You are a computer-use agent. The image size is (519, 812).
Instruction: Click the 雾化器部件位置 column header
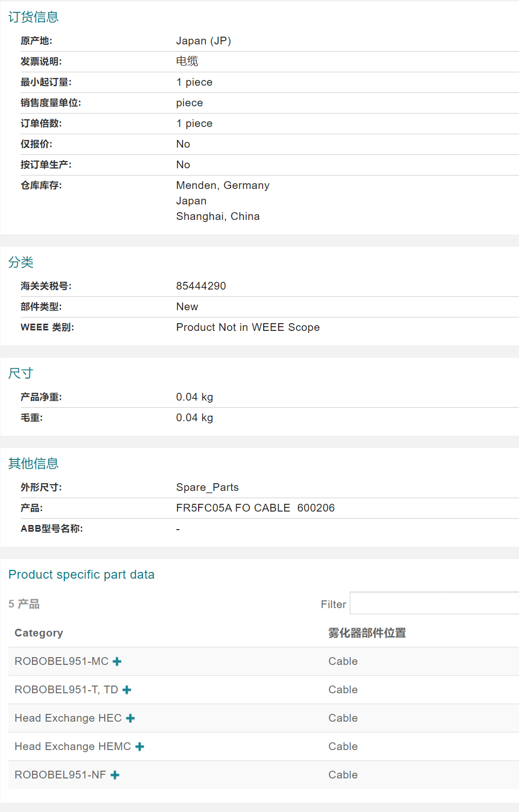pyautogui.click(x=367, y=633)
